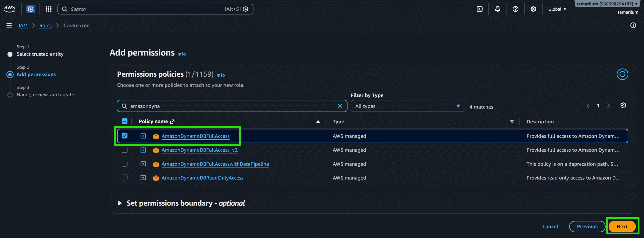Sort the Type column
The height and width of the screenshot is (238, 644).
pos(512,122)
